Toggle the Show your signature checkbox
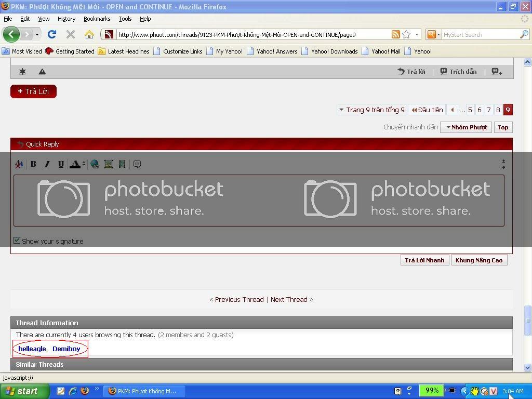The height and width of the screenshot is (399, 532). click(17, 241)
